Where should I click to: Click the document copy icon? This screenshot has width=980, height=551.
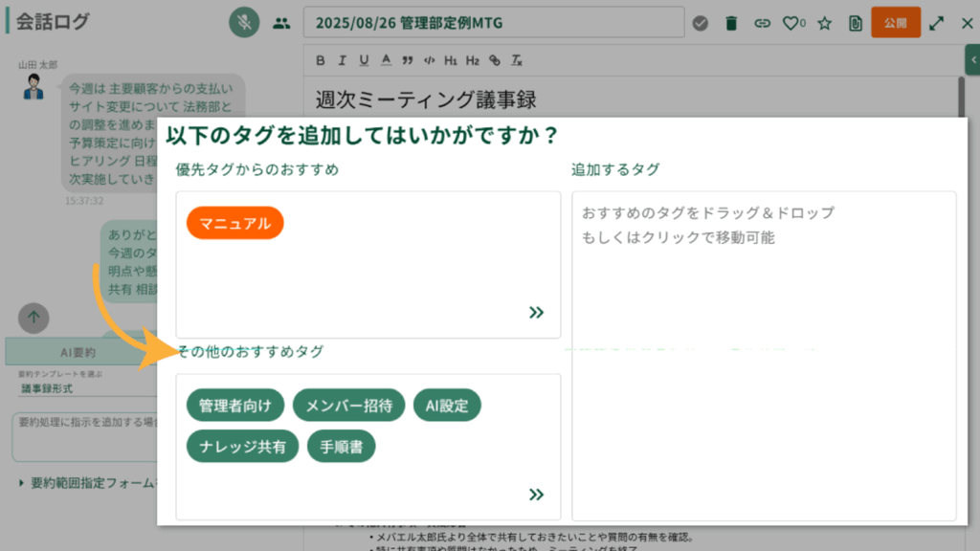pyautogui.click(x=855, y=23)
